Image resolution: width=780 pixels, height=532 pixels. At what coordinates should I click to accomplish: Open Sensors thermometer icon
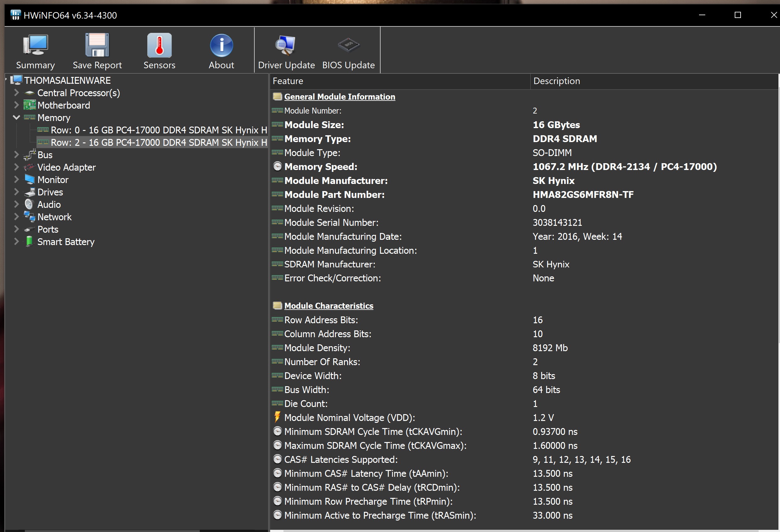tap(159, 45)
